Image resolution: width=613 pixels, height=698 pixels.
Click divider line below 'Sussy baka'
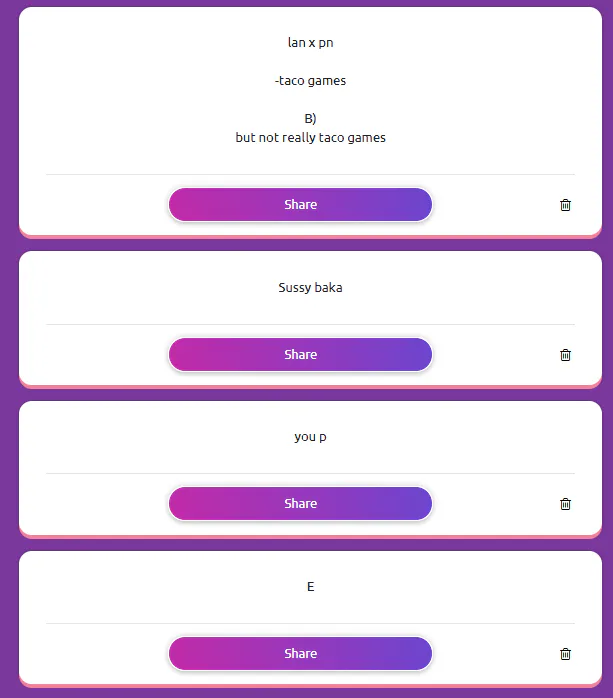pyautogui.click(x=310, y=324)
